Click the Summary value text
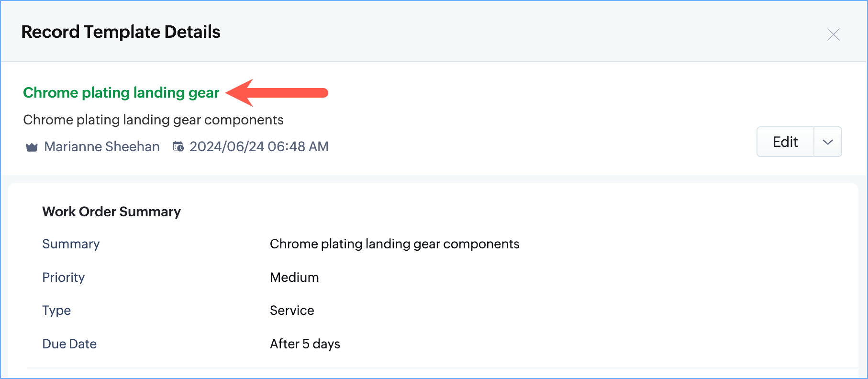The image size is (868, 379). tap(394, 244)
